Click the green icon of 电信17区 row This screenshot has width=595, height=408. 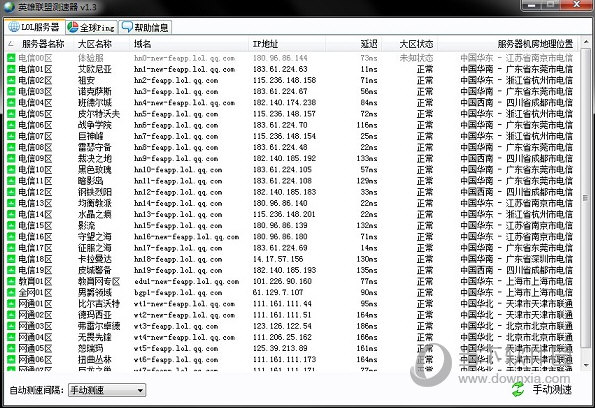11,248
